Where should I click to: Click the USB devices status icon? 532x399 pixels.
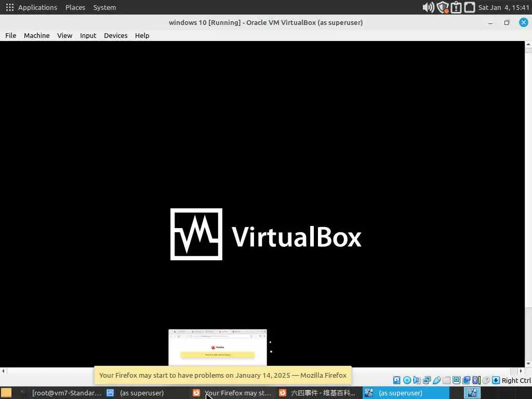pos(436,380)
